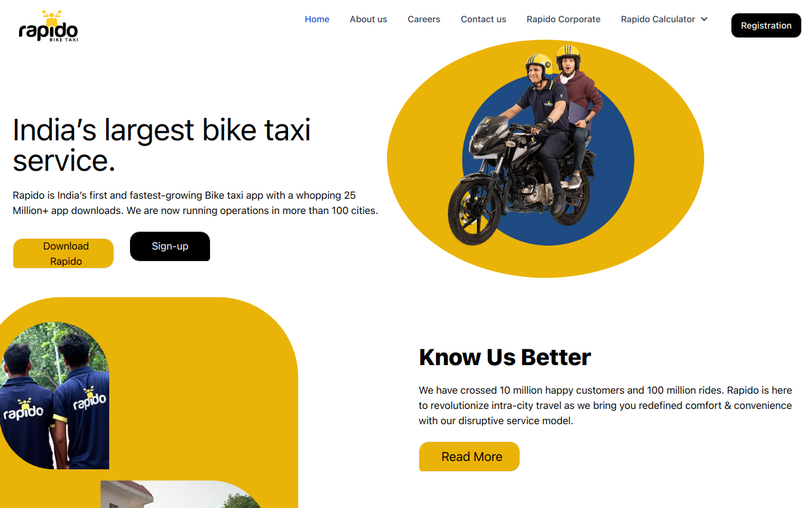812x508 pixels.
Task: Click the Read More button
Action: point(469,457)
